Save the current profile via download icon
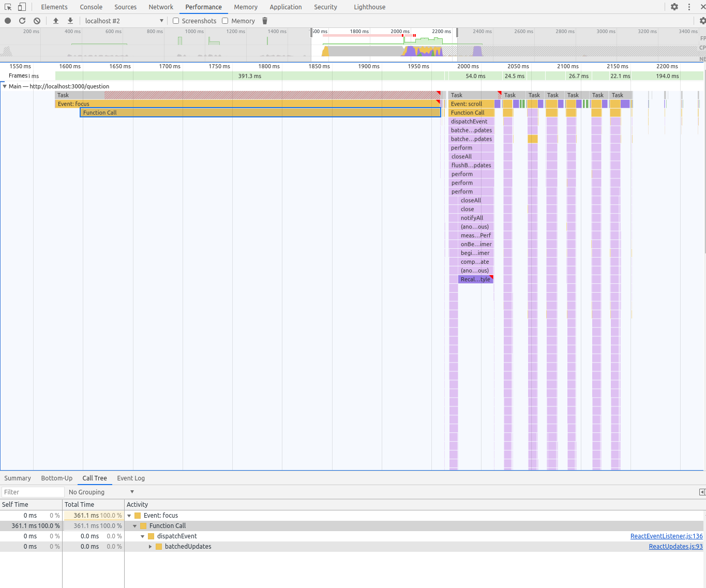The width and height of the screenshot is (706, 588). (x=70, y=21)
